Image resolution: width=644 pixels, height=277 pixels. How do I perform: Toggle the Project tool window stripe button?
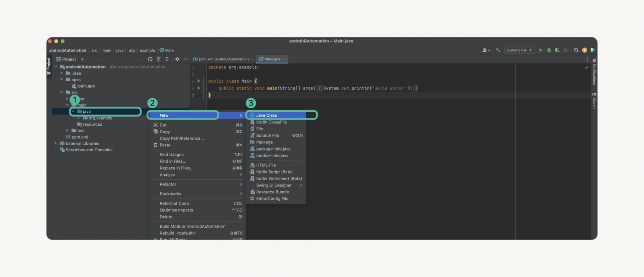tap(49, 66)
